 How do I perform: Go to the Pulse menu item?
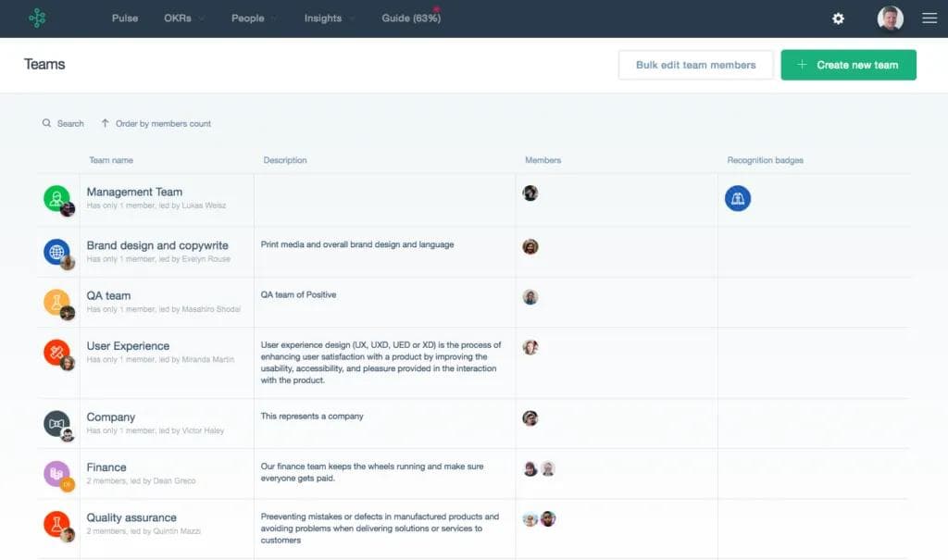click(x=125, y=18)
